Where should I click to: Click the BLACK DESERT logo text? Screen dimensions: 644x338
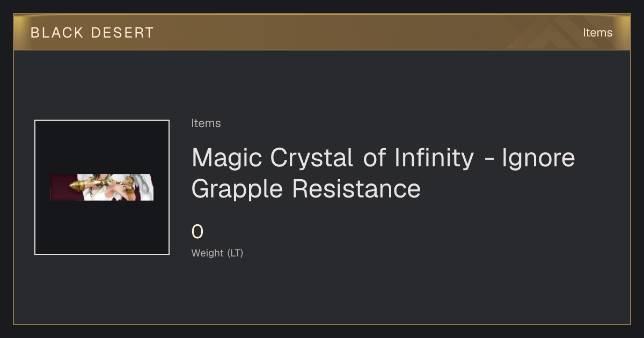[x=92, y=33]
